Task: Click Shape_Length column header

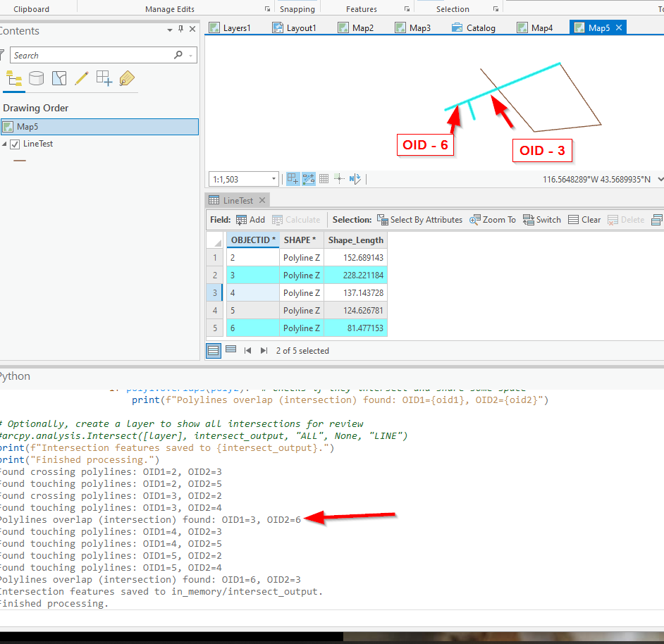Action: point(355,240)
